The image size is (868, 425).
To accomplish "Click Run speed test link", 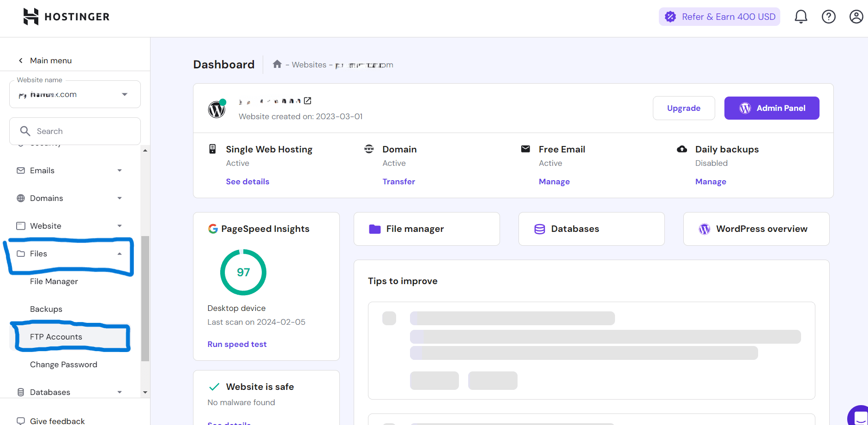I will pyautogui.click(x=237, y=344).
